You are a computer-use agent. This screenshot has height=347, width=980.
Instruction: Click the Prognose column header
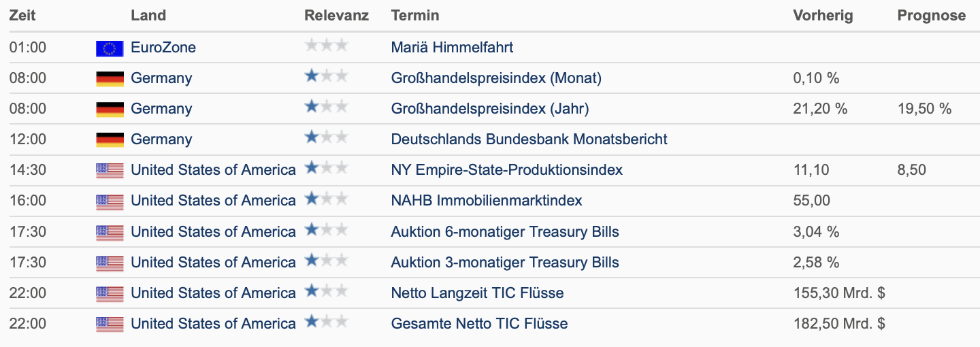(x=931, y=16)
